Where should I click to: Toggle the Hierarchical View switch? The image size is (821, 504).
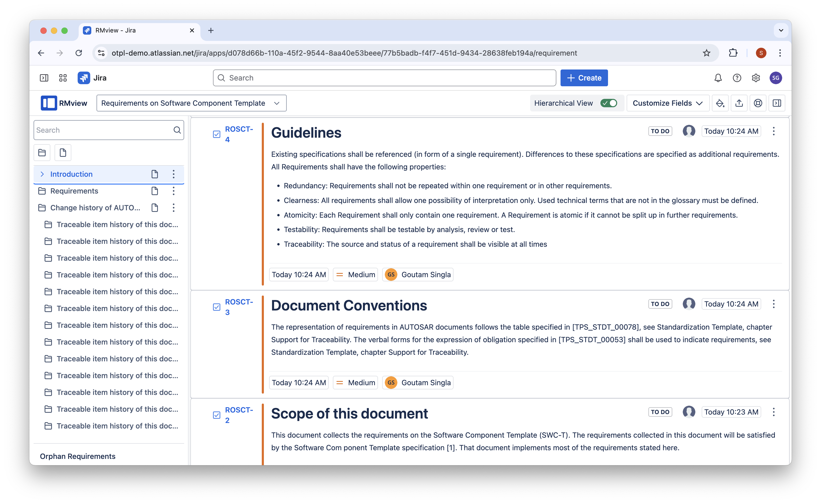pyautogui.click(x=609, y=103)
